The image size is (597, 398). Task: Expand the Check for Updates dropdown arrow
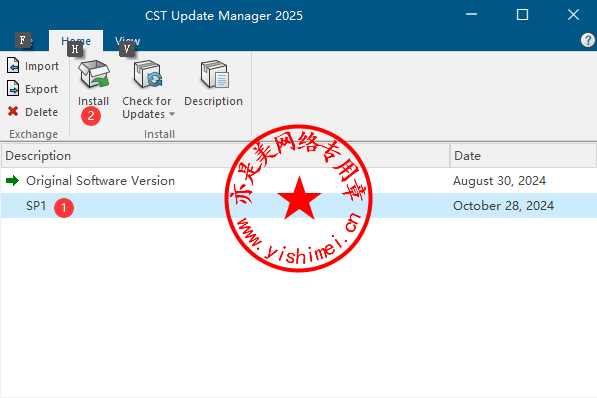[172, 114]
